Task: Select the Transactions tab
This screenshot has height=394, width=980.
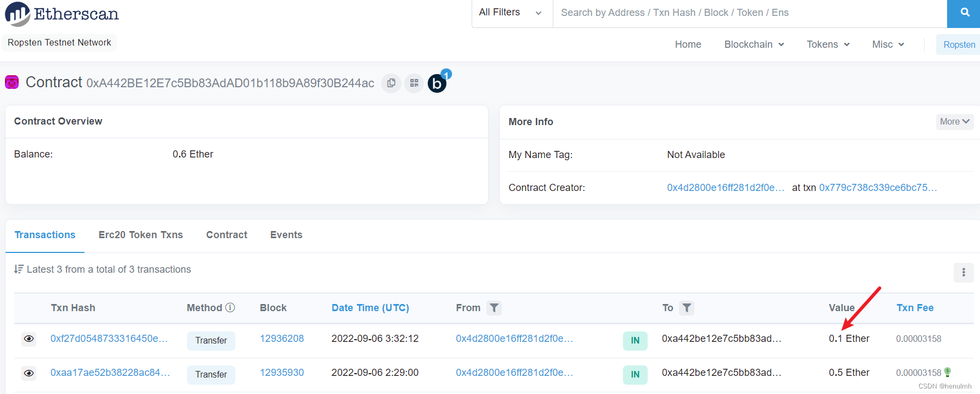Action: (45, 235)
